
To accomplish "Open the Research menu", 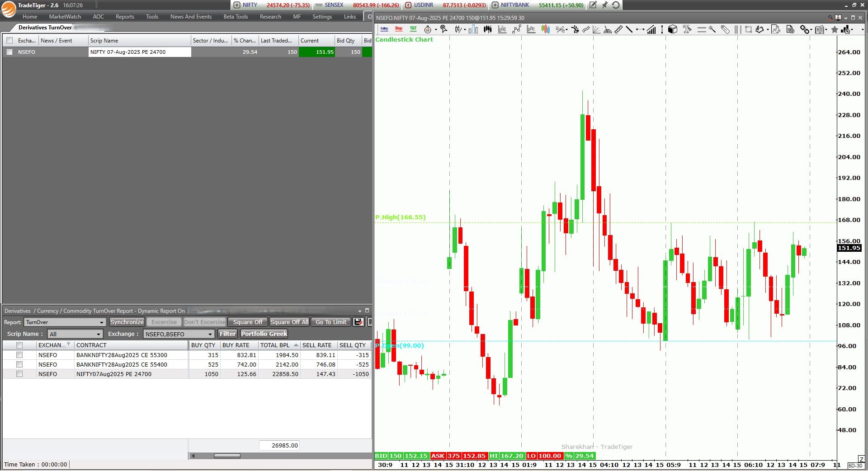I will coord(270,17).
